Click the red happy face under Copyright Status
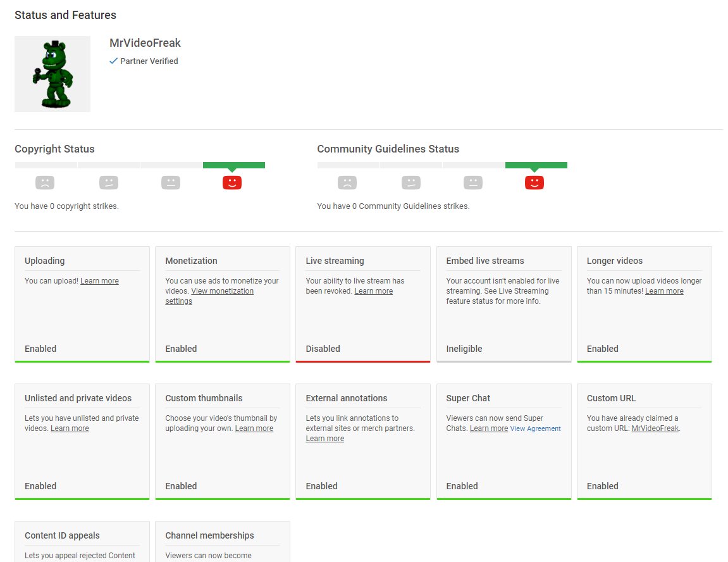The width and height of the screenshot is (728, 562). coord(232,182)
